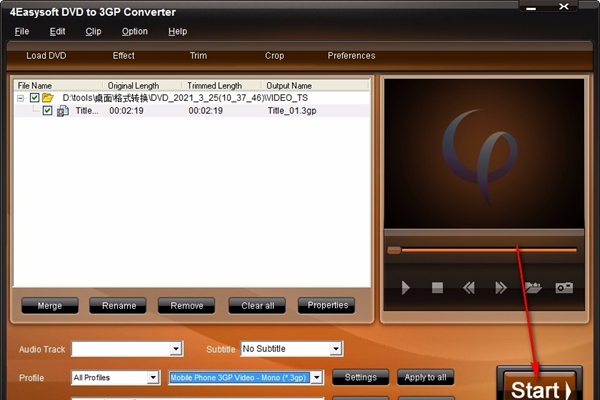Open the All Profiles dropdown

[153, 377]
